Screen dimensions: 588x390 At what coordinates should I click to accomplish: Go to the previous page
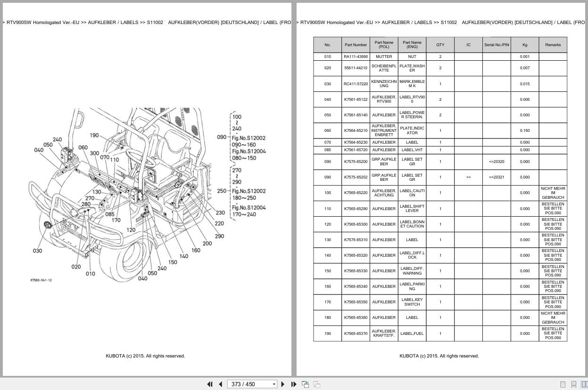(220, 384)
